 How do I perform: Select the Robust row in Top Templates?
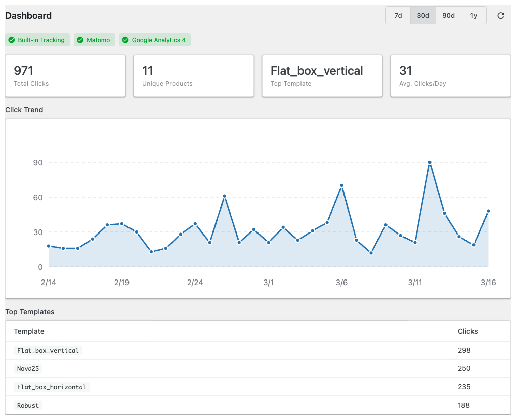coord(28,405)
